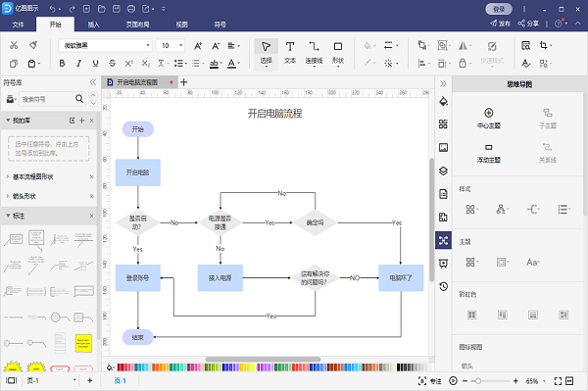This screenshot has width=588, height=391.
Task: Adjust the zoom slider handle
Action: (x=478, y=381)
